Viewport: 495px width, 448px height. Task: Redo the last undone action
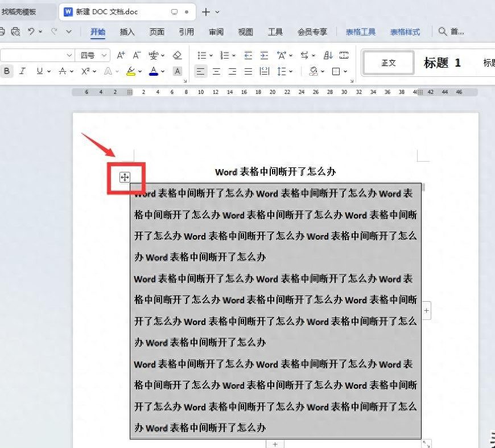point(54,31)
